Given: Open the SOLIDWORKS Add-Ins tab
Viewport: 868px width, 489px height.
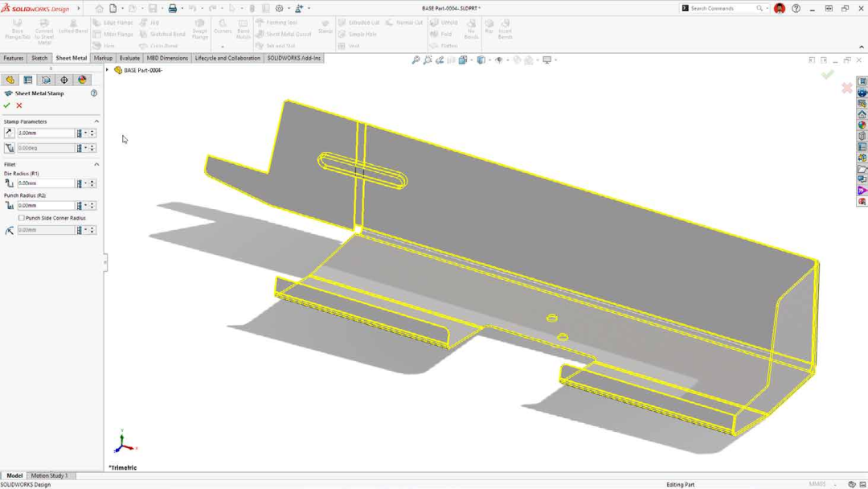Looking at the screenshot, I should point(294,58).
